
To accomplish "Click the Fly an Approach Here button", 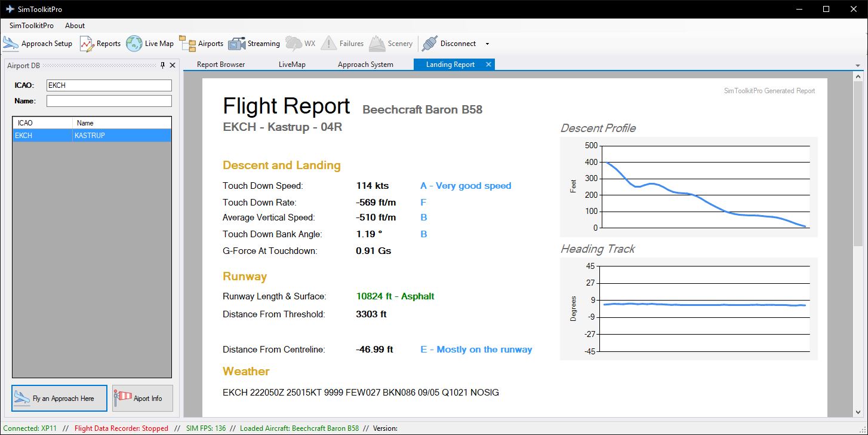I will click(60, 398).
